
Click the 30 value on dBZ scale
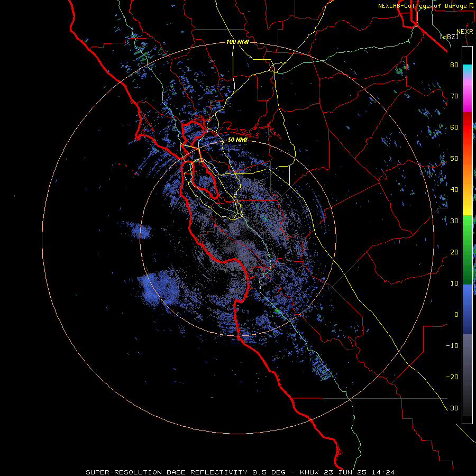(x=454, y=221)
